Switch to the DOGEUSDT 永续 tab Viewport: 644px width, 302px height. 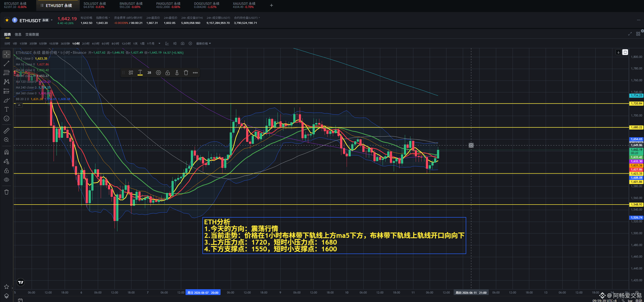(x=207, y=5)
